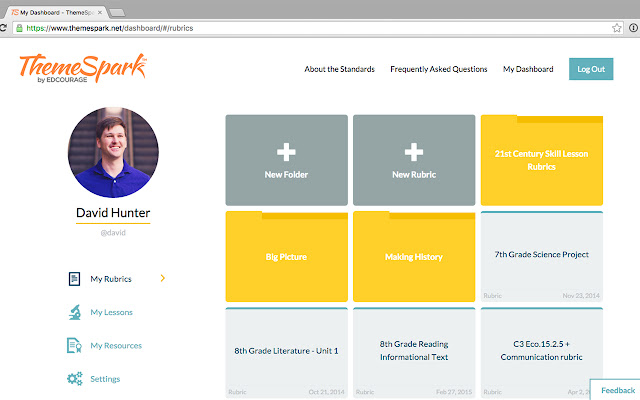Open the 7th Grade Science Project rubric
Viewport: 640px width, 400px height.
(x=542, y=256)
